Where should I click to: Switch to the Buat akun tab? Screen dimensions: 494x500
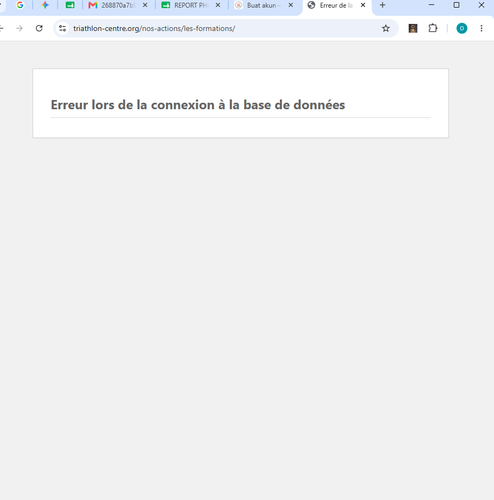(264, 5)
